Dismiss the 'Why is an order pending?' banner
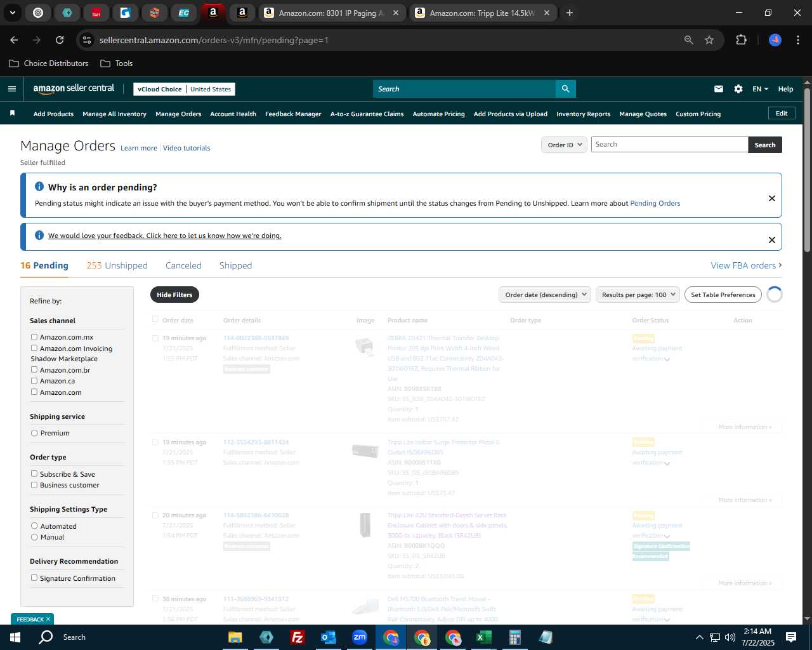 point(772,198)
